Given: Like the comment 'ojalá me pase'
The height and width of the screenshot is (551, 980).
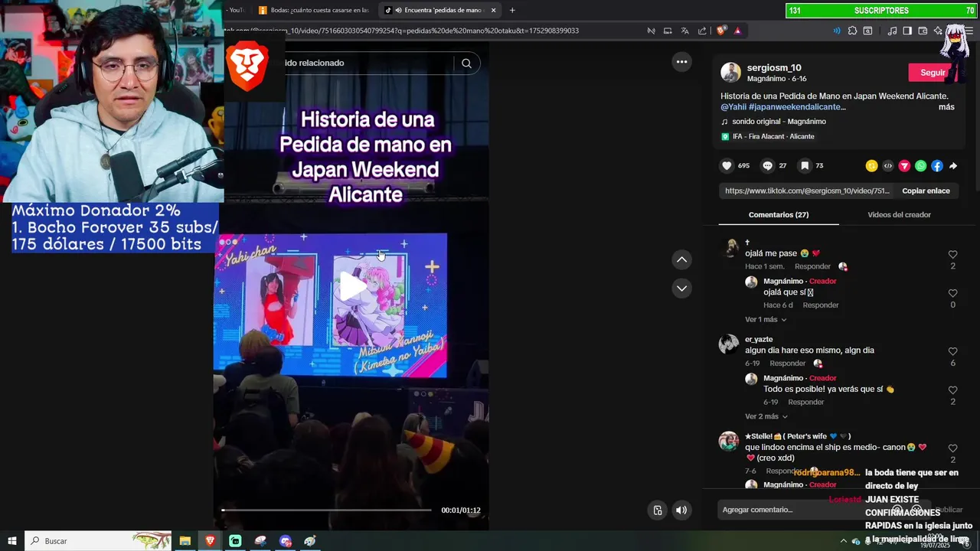Looking at the screenshot, I should click(x=952, y=254).
